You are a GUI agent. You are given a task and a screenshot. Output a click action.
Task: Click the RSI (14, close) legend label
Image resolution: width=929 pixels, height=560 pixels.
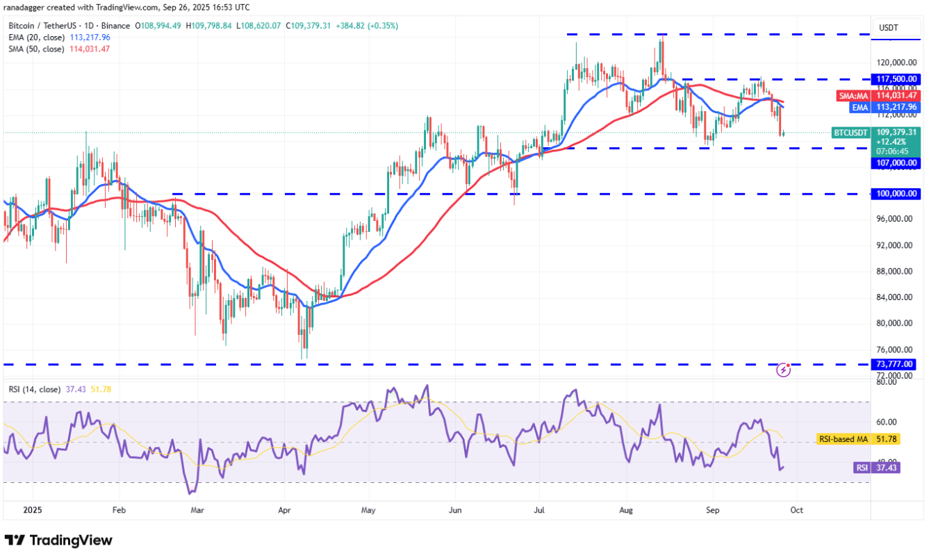click(34, 389)
